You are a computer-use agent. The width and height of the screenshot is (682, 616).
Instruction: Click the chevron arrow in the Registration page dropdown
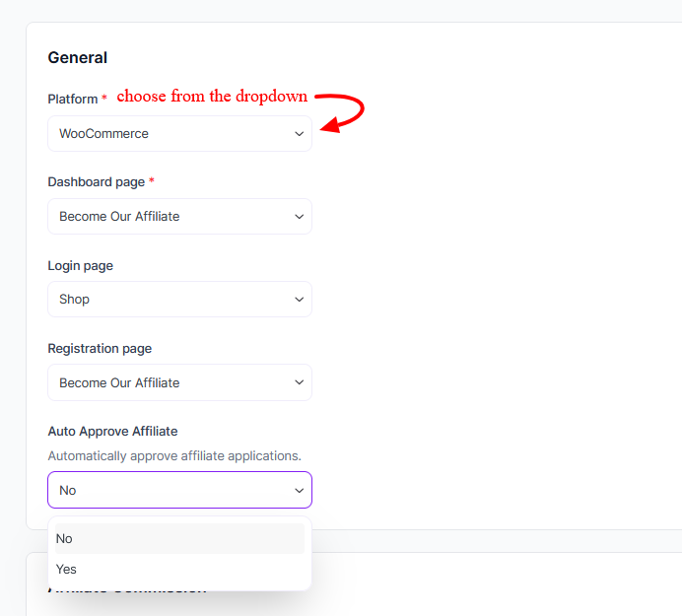point(300,382)
